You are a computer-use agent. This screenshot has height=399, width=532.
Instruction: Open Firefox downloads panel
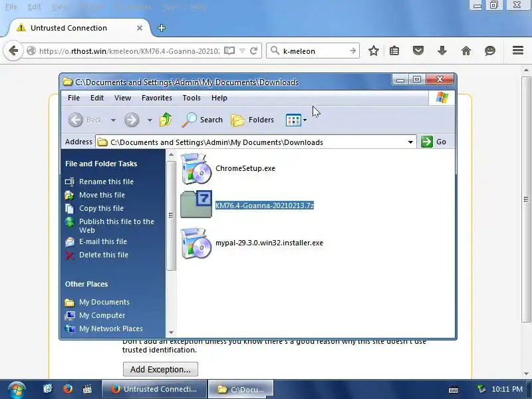tap(442, 51)
